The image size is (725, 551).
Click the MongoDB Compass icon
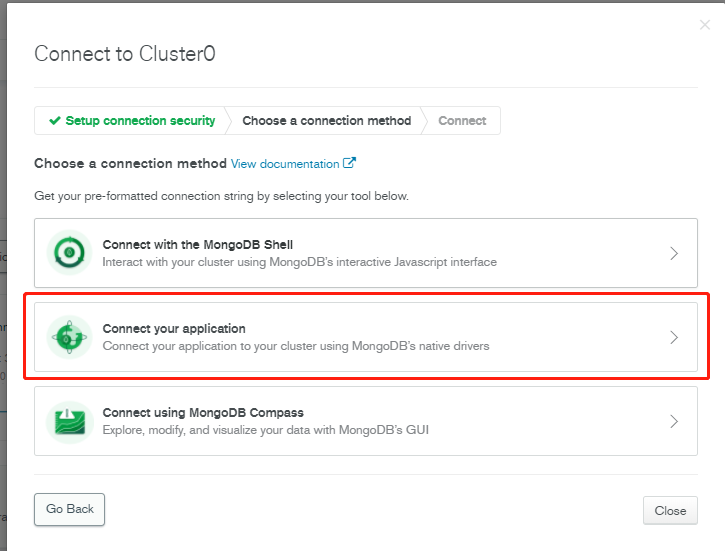(x=69, y=422)
